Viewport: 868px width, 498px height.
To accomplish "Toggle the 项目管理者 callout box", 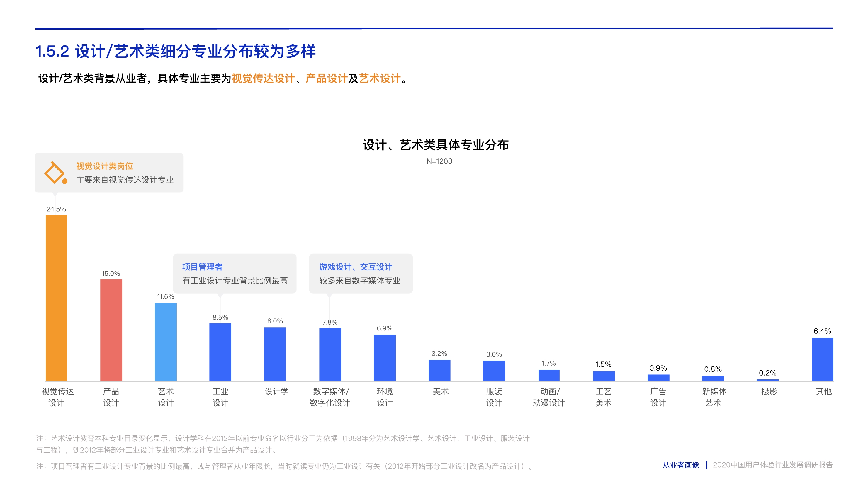I will (x=235, y=274).
